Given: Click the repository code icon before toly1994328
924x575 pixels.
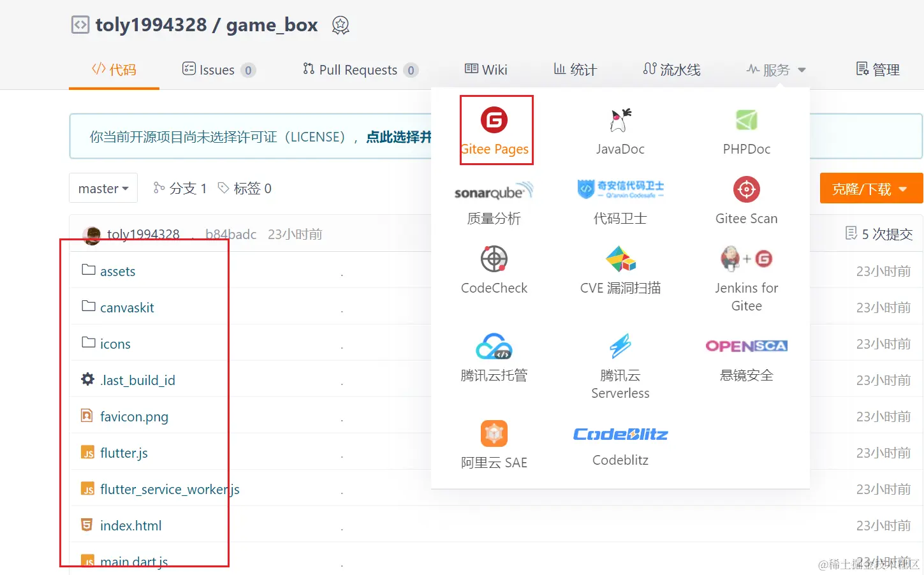Looking at the screenshot, I should [x=80, y=25].
